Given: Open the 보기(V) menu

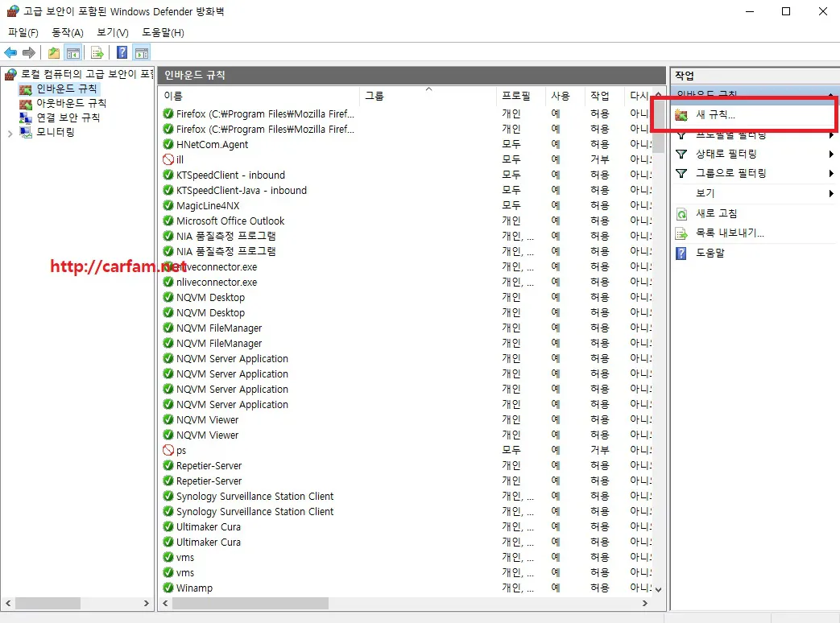Looking at the screenshot, I should tap(113, 33).
